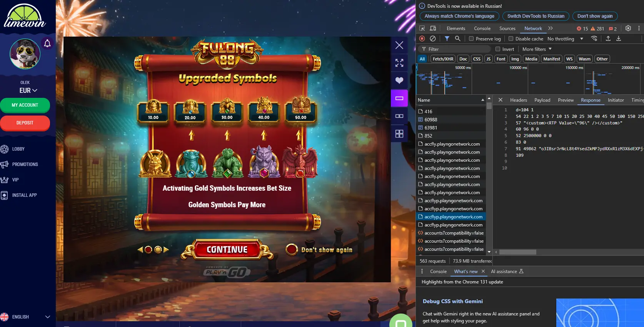Toggle the Img request type filter
644x327 pixels.
coord(515,59)
